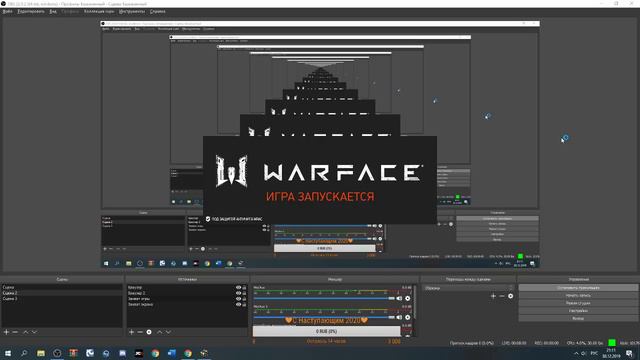Click Остановить трансляцию button

578,288
